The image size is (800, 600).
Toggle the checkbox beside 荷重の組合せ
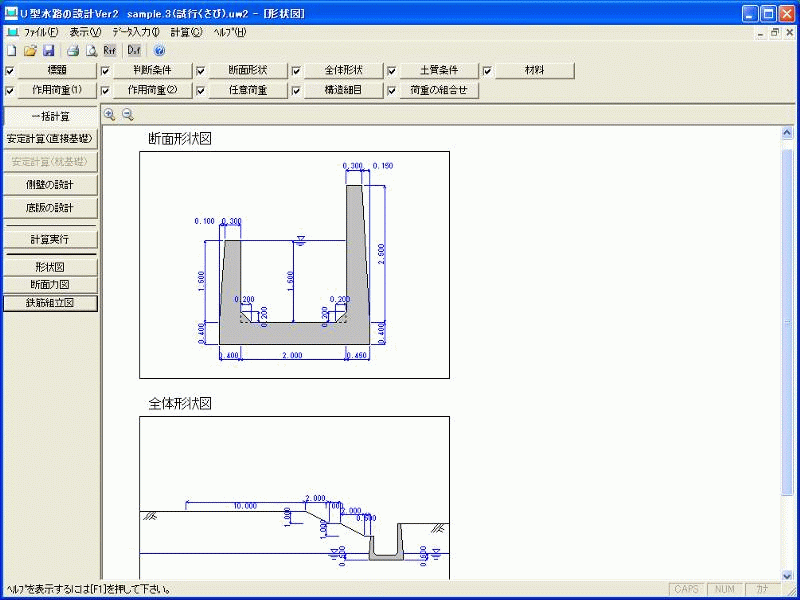[392, 90]
